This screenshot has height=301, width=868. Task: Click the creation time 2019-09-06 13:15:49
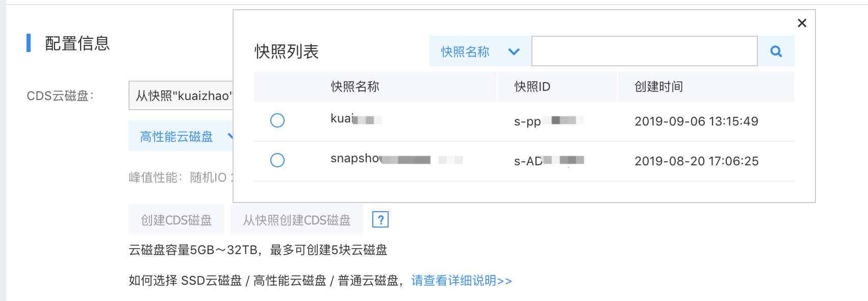(x=696, y=121)
